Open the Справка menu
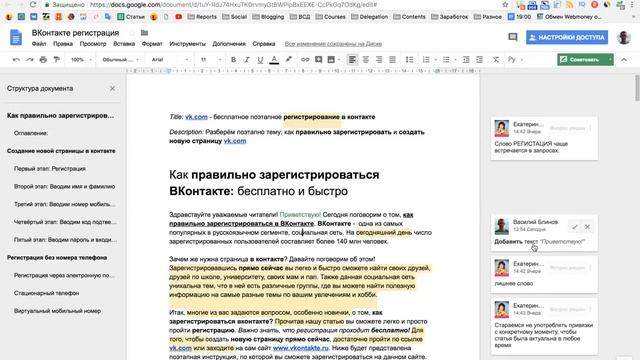Viewport: 640px width, 360px height. pyautogui.click(x=264, y=44)
